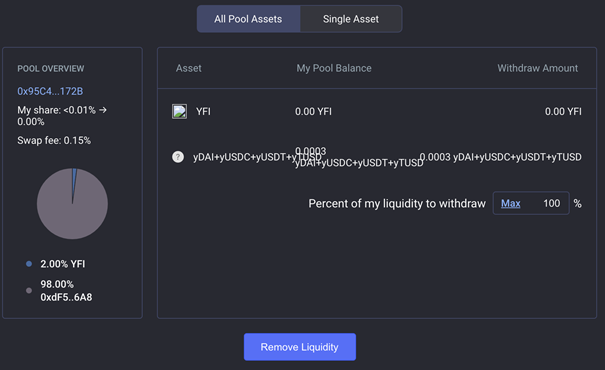This screenshot has height=370, width=605.
Task: Click the 0.00 YFI withdraw amount
Action: click(x=563, y=112)
